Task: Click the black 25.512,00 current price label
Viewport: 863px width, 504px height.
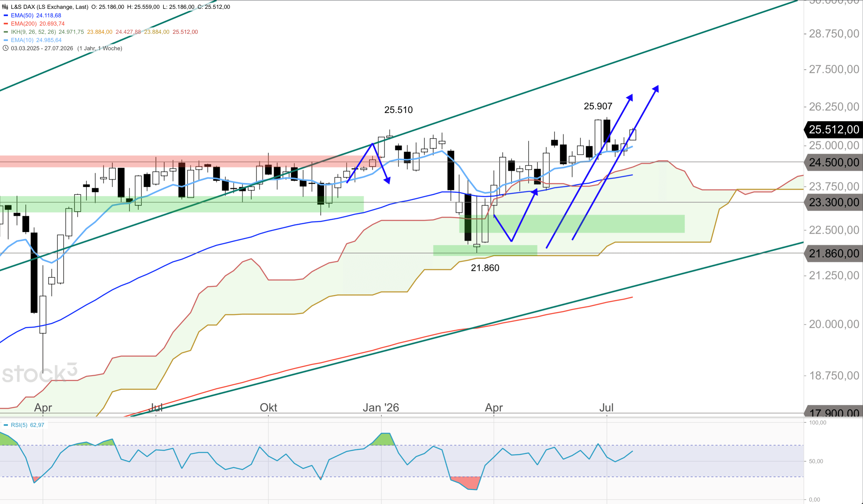Action: point(833,129)
